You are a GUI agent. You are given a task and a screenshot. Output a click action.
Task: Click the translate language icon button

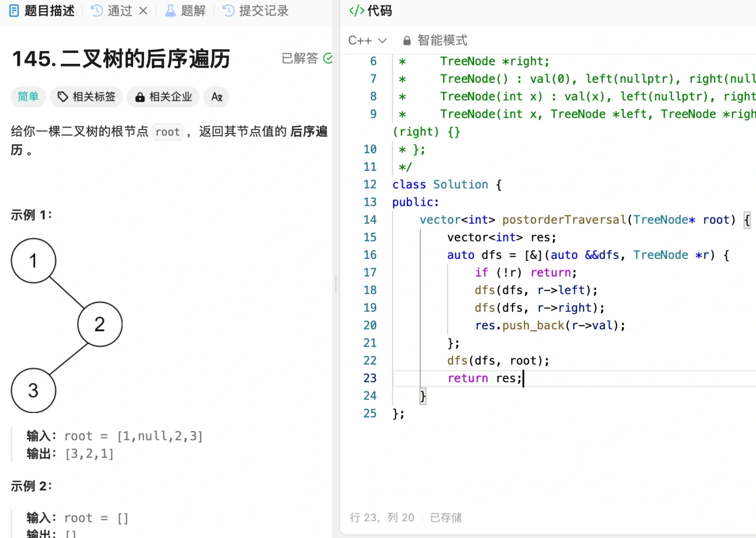click(217, 97)
